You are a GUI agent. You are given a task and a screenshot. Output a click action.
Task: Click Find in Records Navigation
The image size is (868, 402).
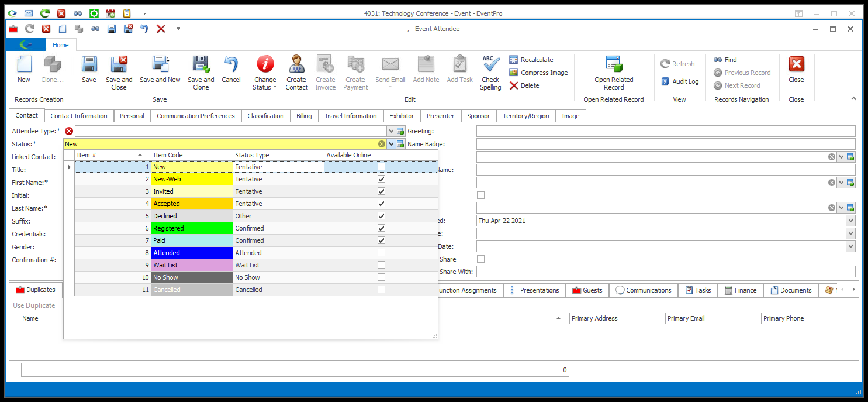coord(725,60)
